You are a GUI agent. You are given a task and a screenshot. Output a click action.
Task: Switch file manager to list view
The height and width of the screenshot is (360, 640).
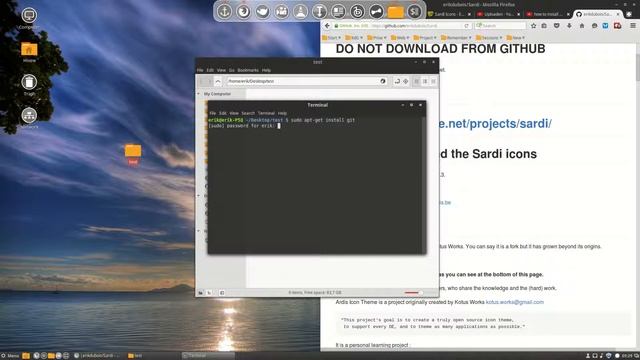tap(425, 81)
